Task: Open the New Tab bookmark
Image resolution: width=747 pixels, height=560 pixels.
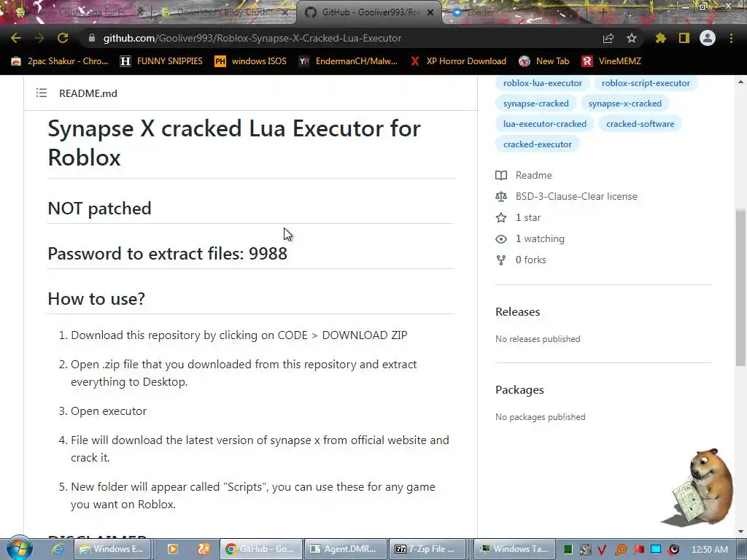Action: (x=544, y=61)
